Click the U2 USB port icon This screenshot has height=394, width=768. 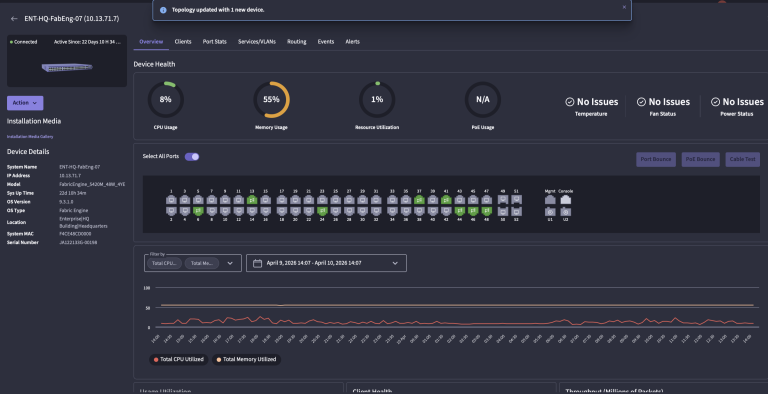(x=565, y=212)
